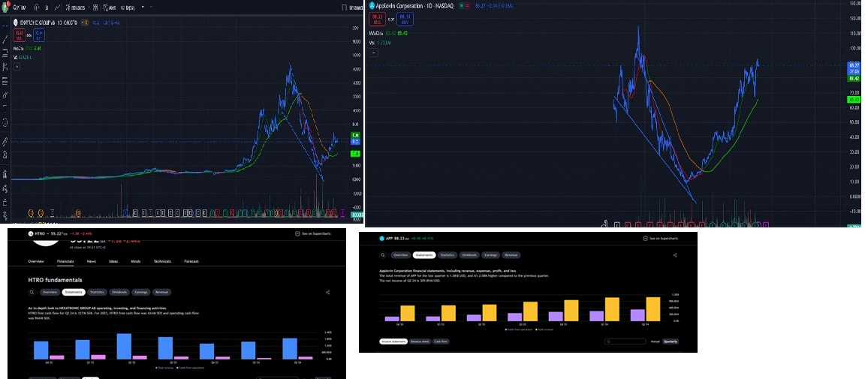Screen dimensions: 868x379
Task: Open the user profile avatar menu
Action: click(5, 8)
